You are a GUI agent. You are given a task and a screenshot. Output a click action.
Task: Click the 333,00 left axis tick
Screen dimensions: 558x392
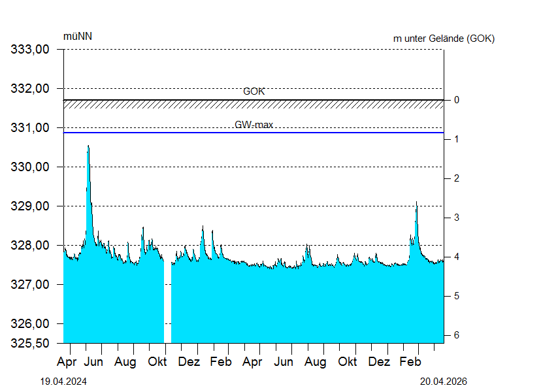coord(32,49)
